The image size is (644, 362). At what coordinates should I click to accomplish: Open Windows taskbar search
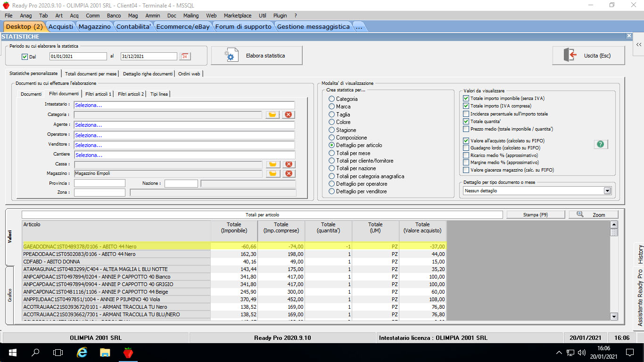[35, 352]
